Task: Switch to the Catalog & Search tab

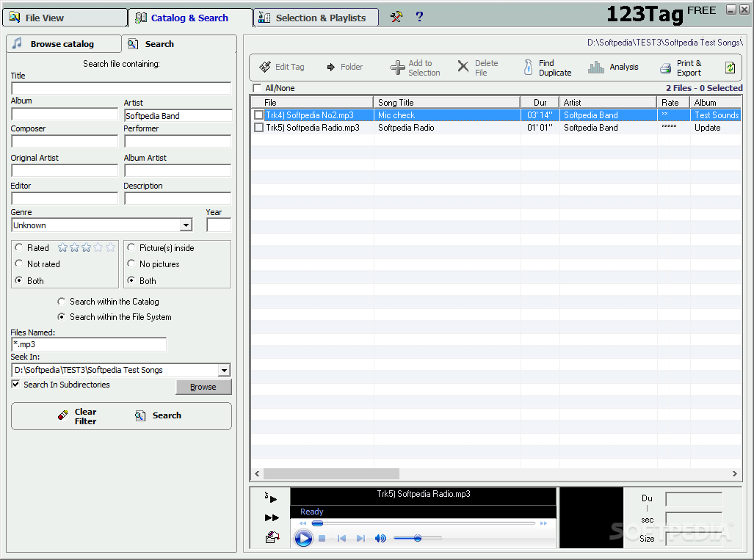Action: click(190, 18)
